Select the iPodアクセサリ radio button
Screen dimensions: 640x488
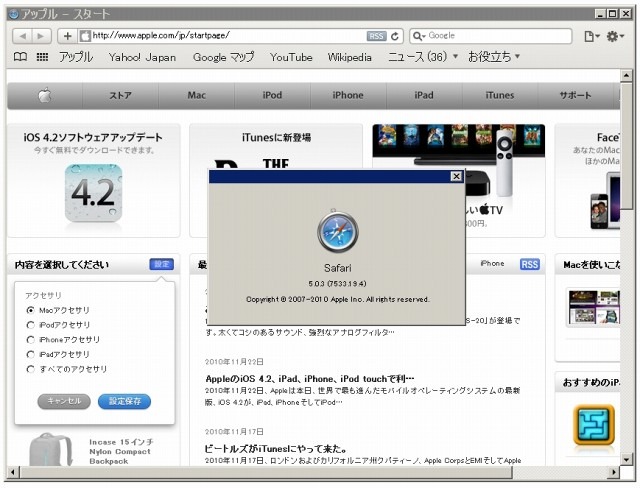pyautogui.click(x=30, y=325)
